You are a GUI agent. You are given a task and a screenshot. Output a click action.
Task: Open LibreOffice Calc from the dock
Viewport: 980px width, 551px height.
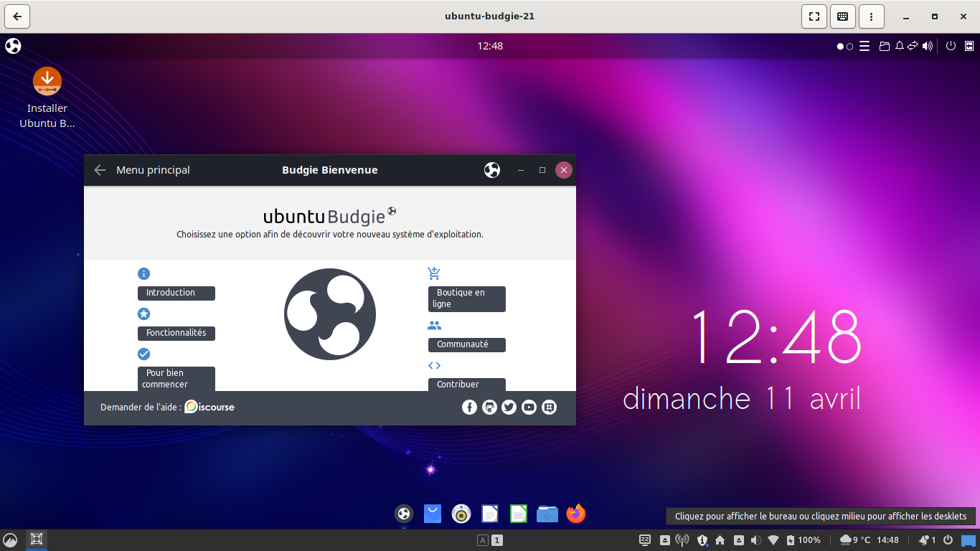519,514
